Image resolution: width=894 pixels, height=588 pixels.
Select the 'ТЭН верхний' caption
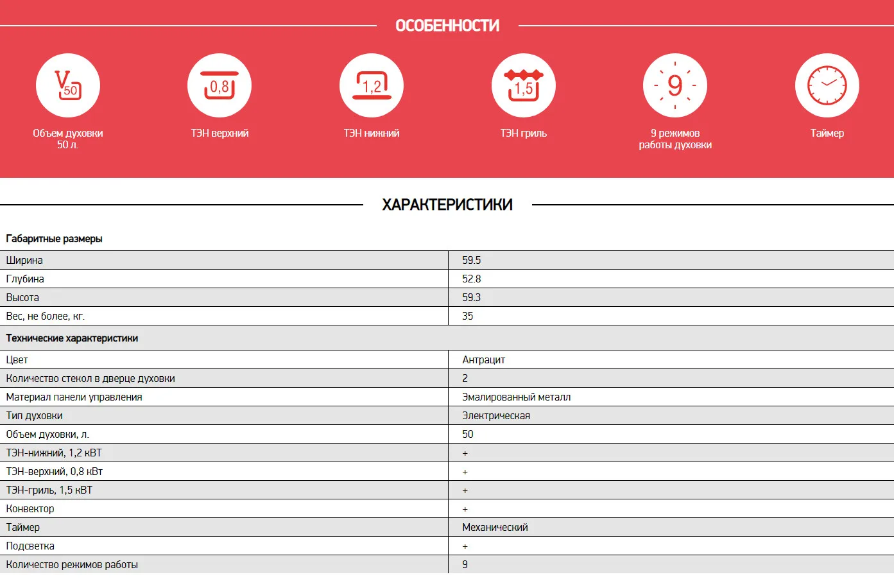pos(219,133)
